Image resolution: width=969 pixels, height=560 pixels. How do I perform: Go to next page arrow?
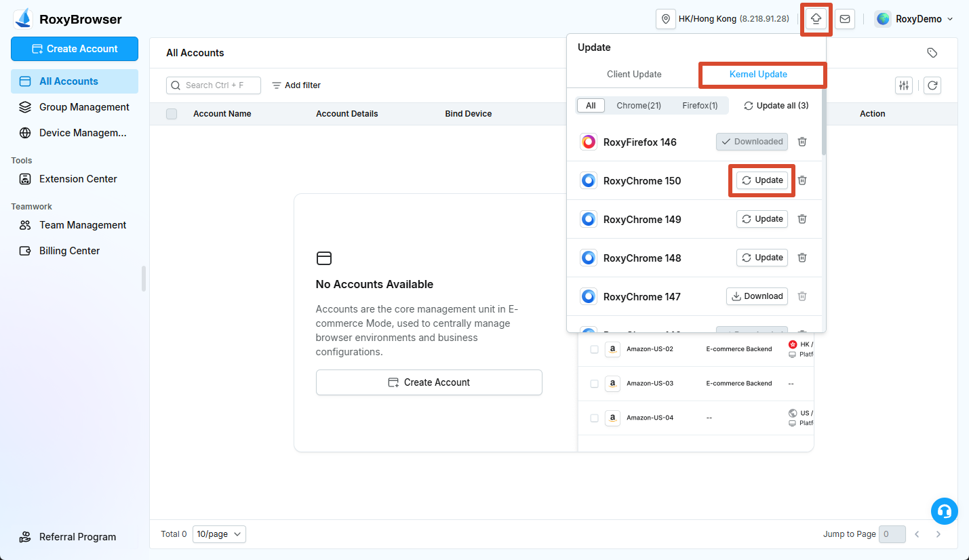click(x=938, y=534)
